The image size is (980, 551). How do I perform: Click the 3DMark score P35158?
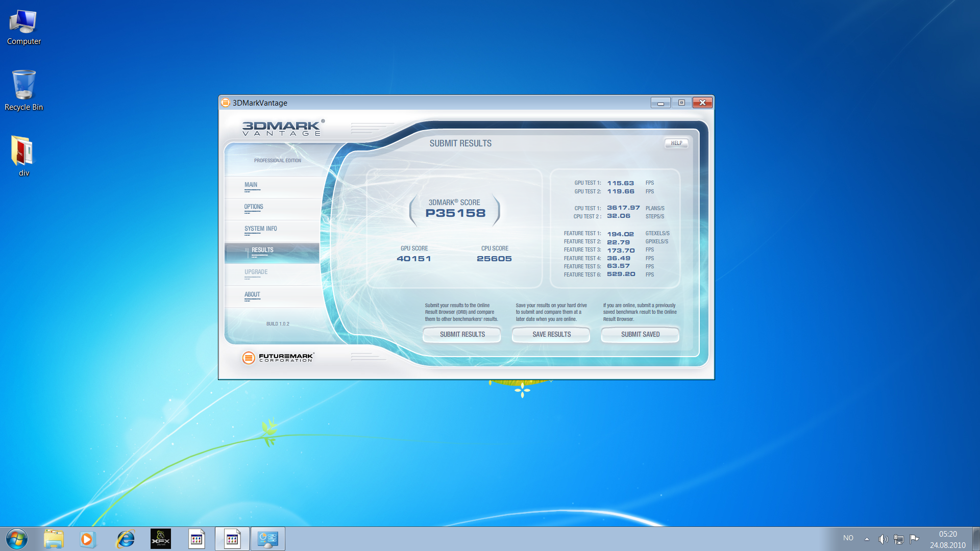click(x=455, y=213)
